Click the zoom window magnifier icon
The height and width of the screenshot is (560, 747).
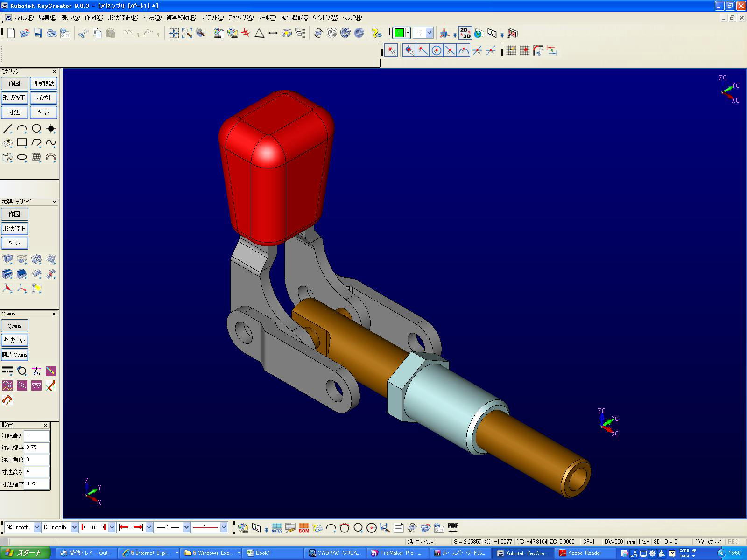pyautogui.click(x=187, y=33)
